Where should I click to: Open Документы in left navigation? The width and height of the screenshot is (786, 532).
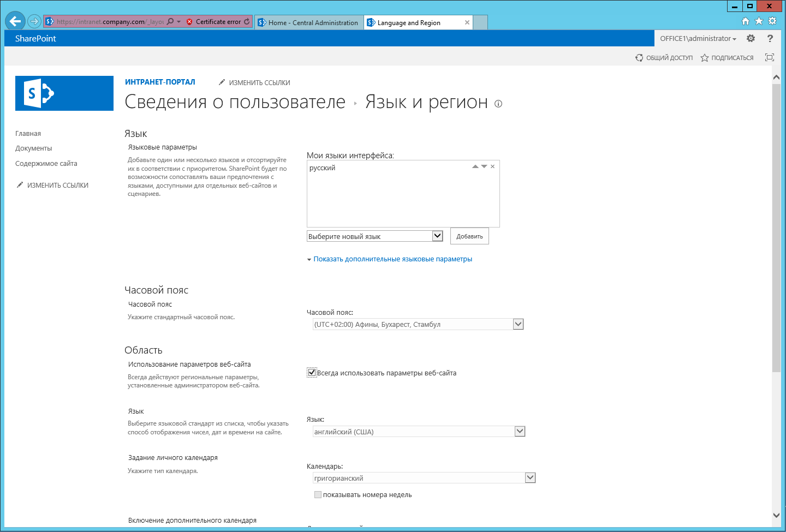pyautogui.click(x=34, y=148)
